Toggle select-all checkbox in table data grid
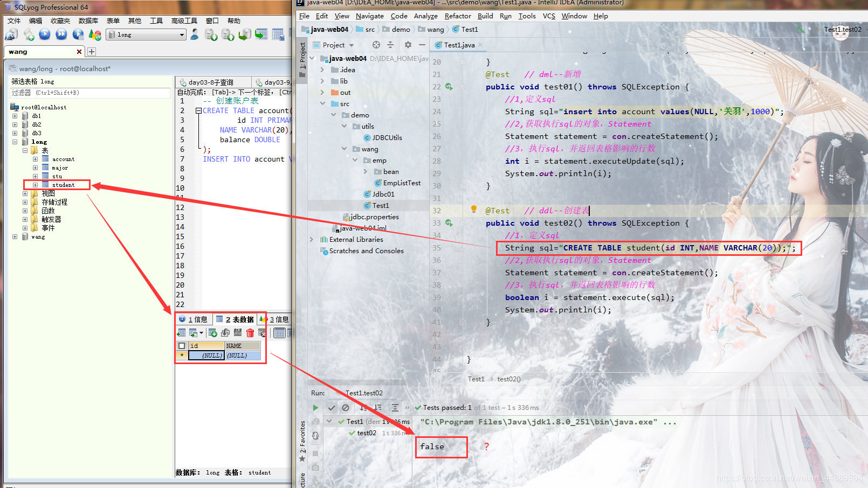 click(x=182, y=346)
